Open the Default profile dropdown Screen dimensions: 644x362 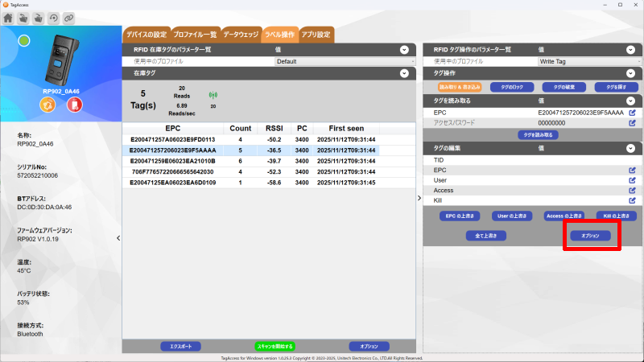point(345,61)
